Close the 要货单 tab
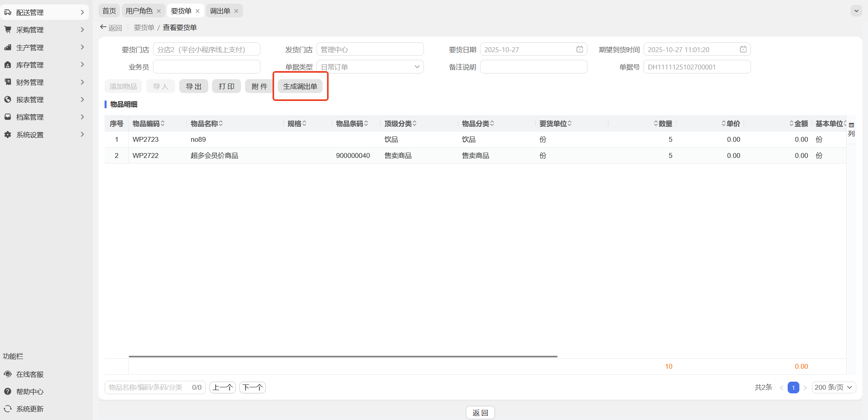Screen dimensions: 868x420 [x=197, y=11]
